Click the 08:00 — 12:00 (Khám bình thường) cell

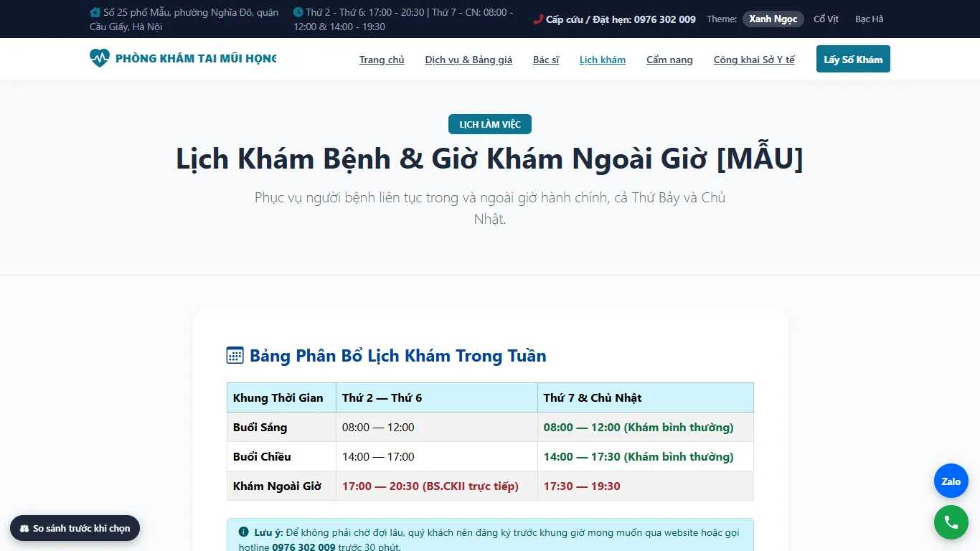(646, 427)
